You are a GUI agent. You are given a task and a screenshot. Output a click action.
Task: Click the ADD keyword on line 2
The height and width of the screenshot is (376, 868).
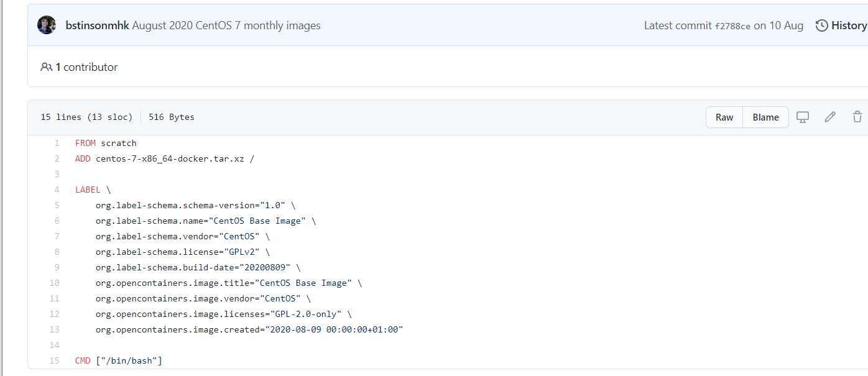(83, 158)
